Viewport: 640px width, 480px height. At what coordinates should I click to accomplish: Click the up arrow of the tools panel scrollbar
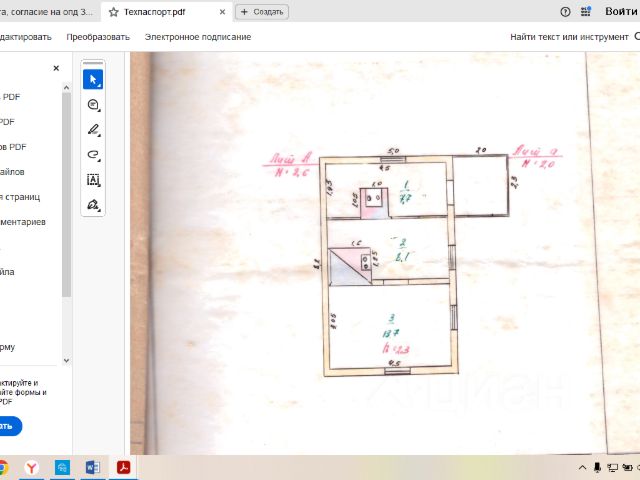(66, 87)
